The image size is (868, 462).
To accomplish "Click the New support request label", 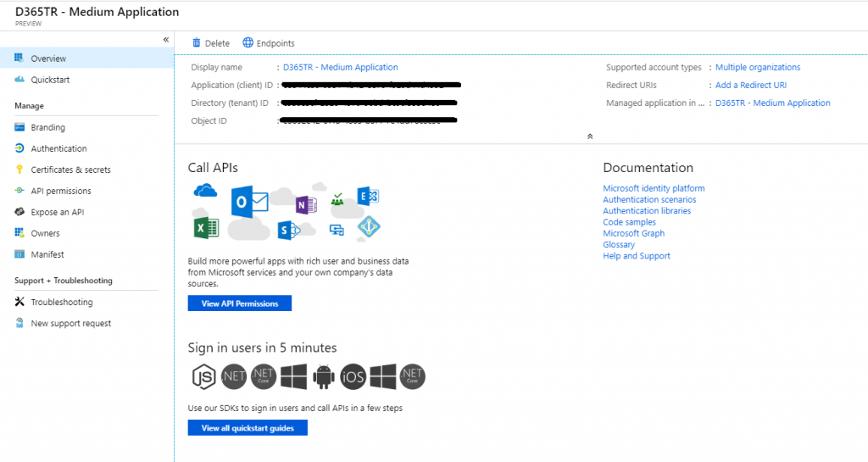I will pos(71,323).
